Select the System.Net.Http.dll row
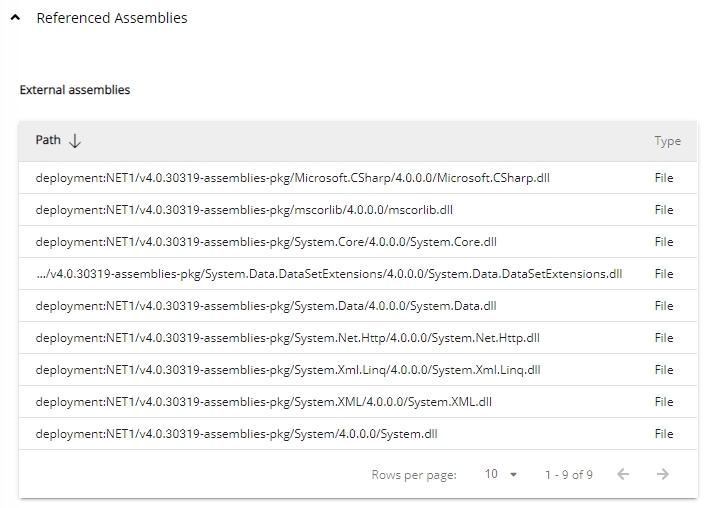 [x=288, y=338]
